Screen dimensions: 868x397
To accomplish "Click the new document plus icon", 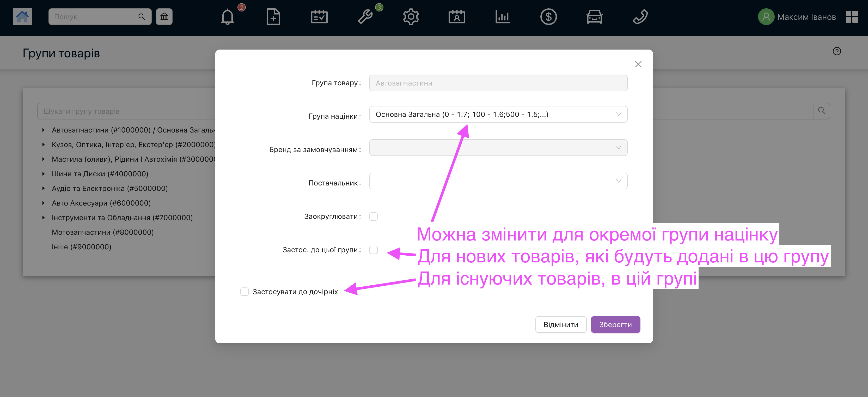I will point(273,16).
